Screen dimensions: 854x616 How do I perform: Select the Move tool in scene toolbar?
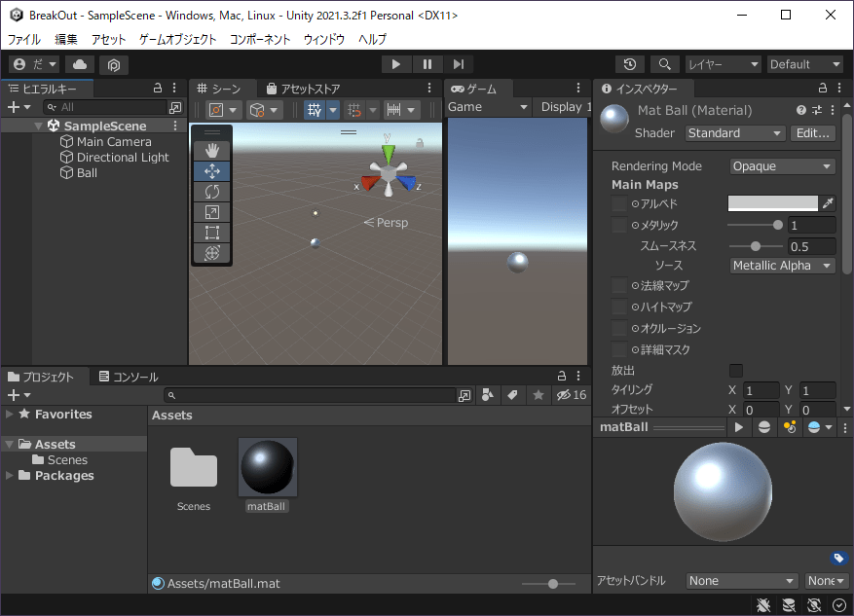click(212, 171)
